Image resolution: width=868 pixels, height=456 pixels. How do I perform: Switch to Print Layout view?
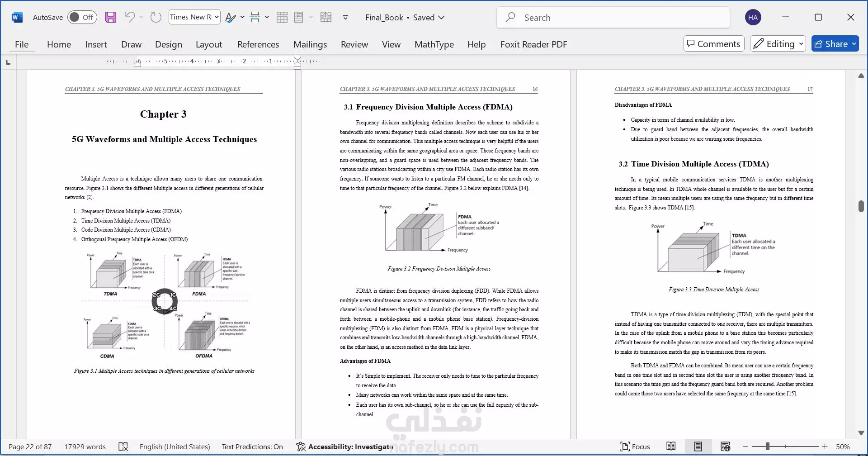coord(698,446)
